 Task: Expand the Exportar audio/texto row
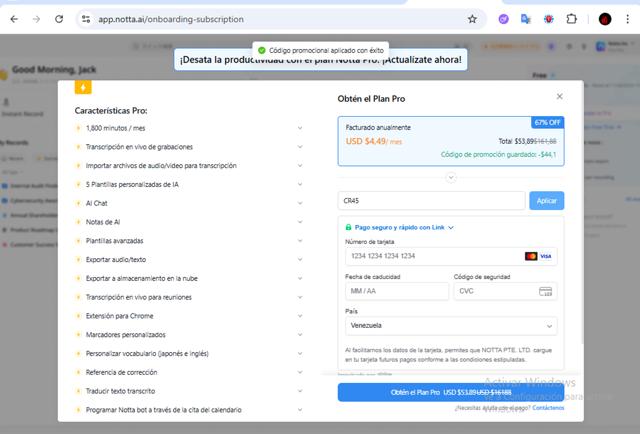[300, 260]
